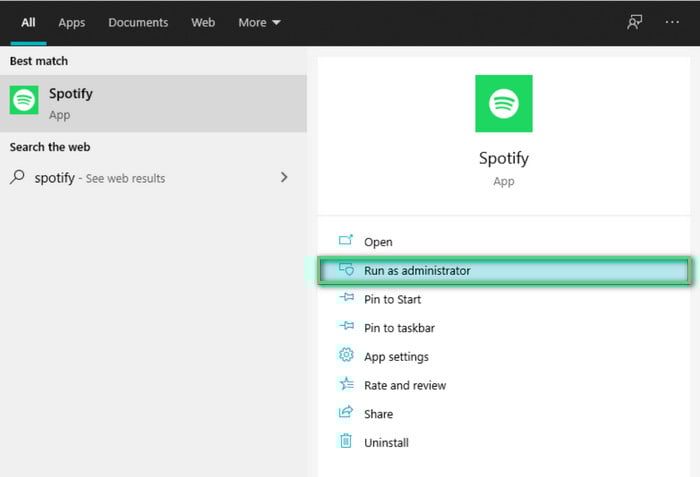Click the Pin to taskbar pin icon
Viewport: 700px width, 477px height.
346,326
